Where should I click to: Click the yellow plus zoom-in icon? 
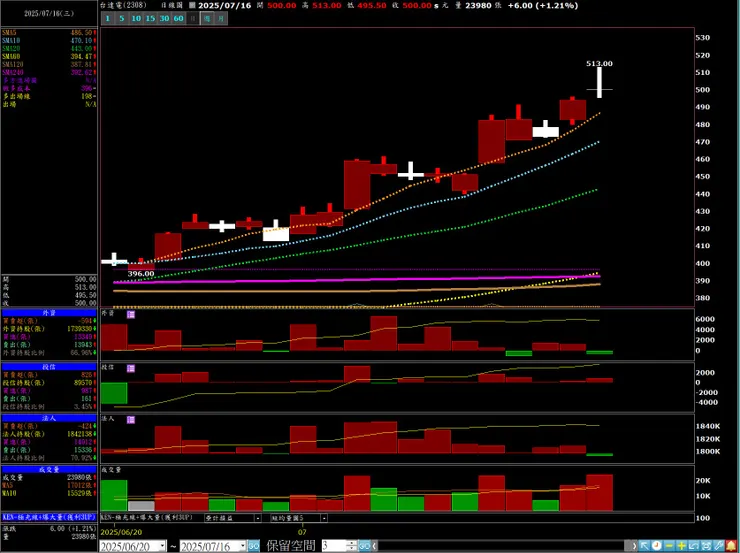[681, 546]
